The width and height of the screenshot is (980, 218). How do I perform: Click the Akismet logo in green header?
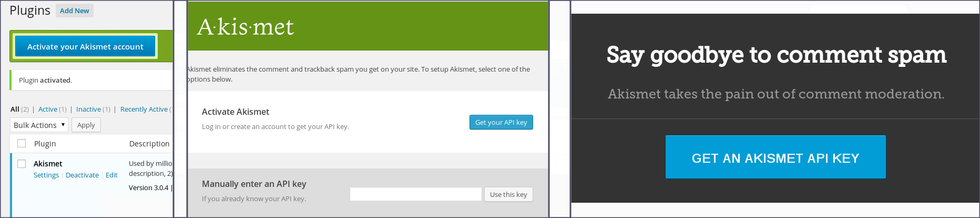[245, 27]
